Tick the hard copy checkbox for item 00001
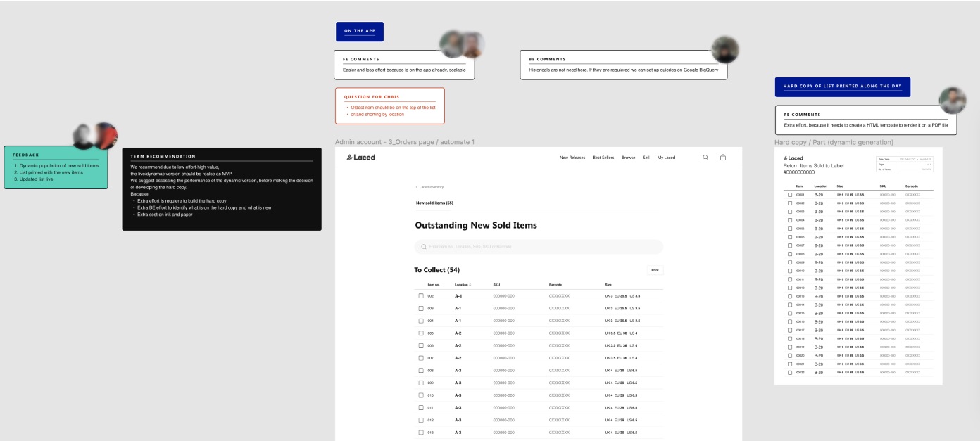This screenshot has height=441, width=980. 790,194
